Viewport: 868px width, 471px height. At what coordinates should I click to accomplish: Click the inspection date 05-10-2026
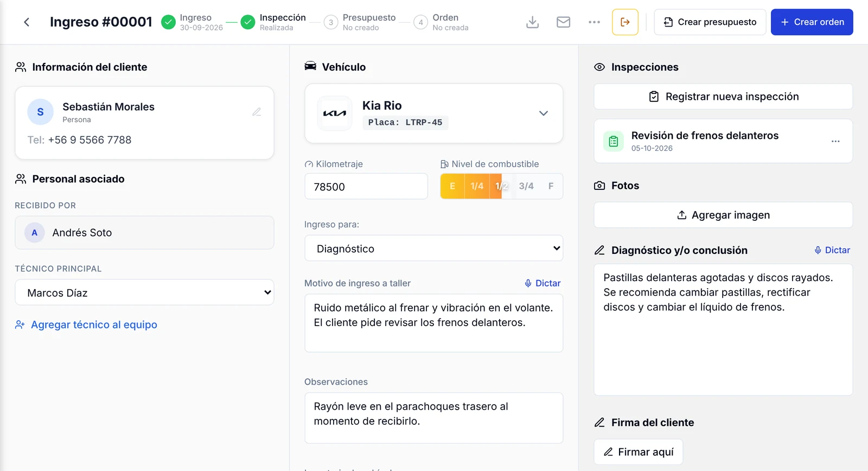click(x=652, y=148)
